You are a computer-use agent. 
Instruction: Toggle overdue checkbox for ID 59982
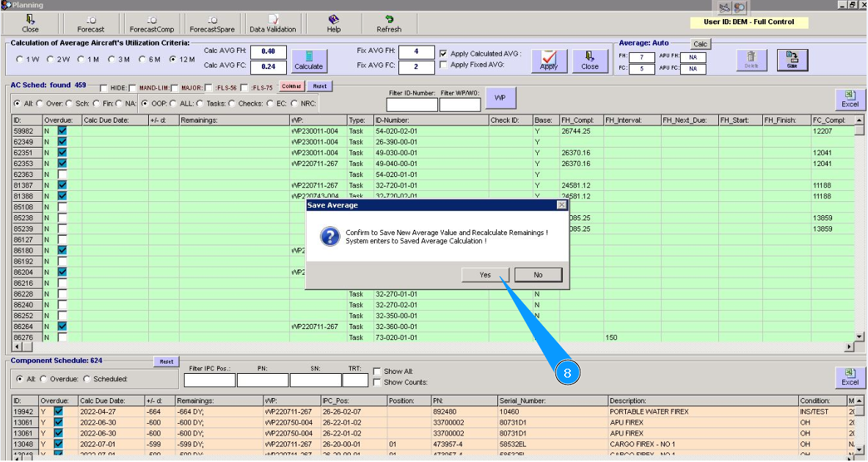62,131
